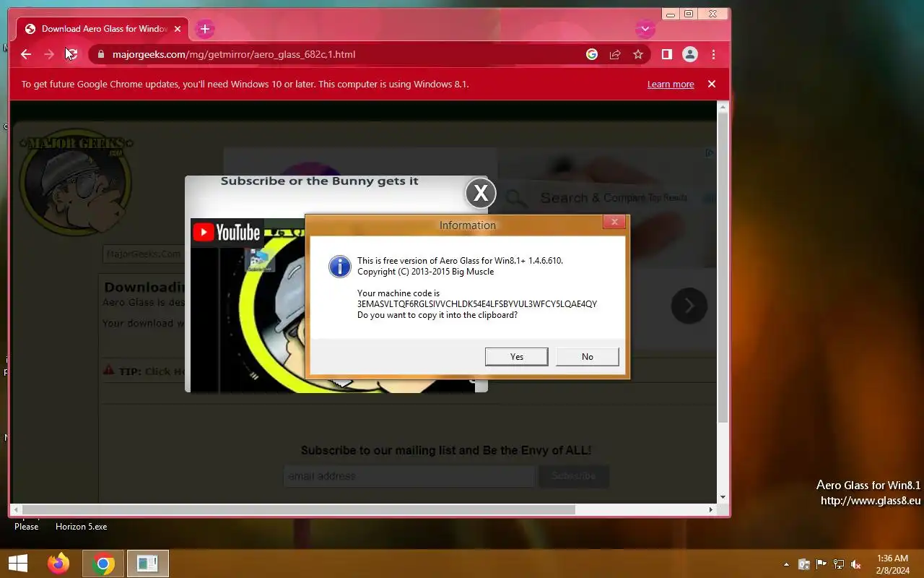Viewport: 924px width, 578px height.
Task: Bookmark this page with the star
Action: coord(638,54)
